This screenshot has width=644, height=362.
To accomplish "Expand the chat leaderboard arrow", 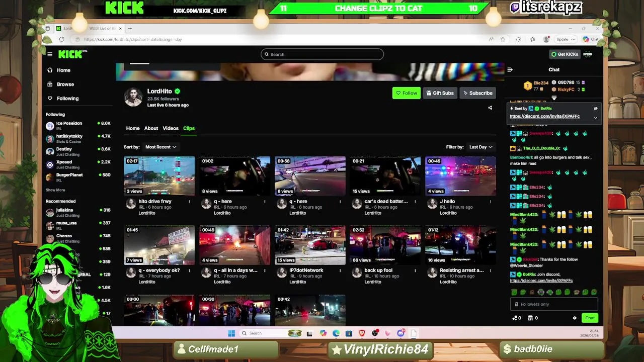I will pyautogui.click(x=554, y=98).
